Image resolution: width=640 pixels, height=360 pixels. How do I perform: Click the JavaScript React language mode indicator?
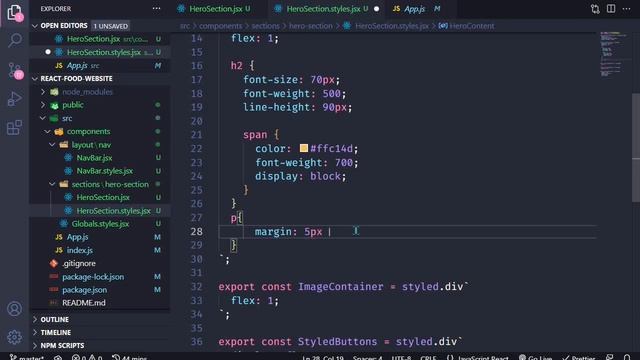click(483, 358)
